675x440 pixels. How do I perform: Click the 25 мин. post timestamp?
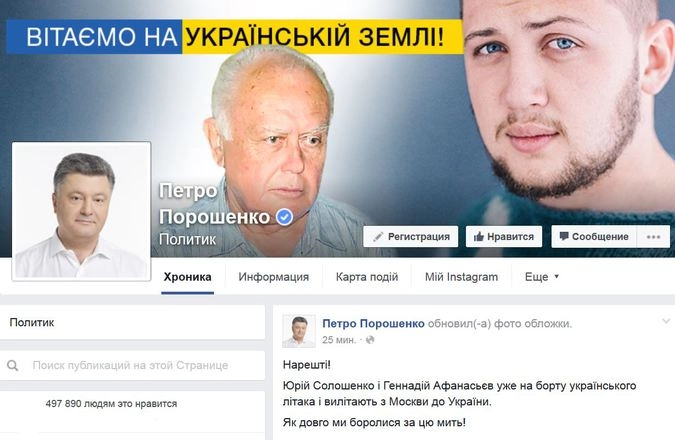click(339, 340)
